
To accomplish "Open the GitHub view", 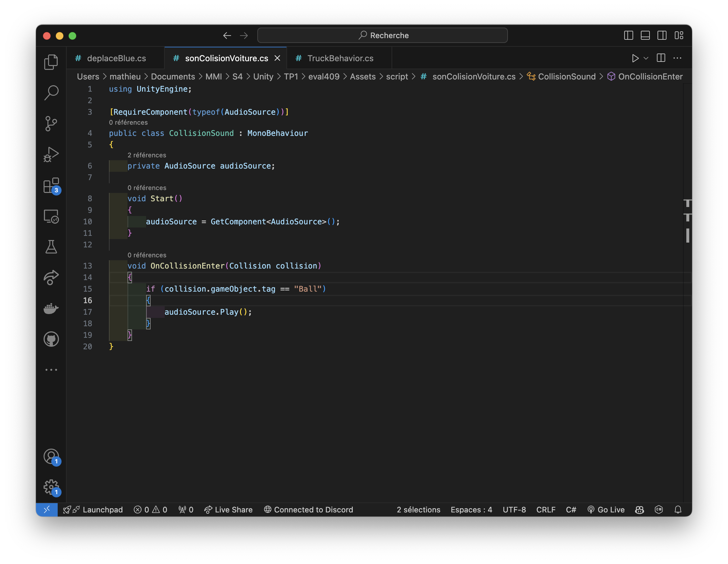I will pyautogui.click(x=51, y=339).
